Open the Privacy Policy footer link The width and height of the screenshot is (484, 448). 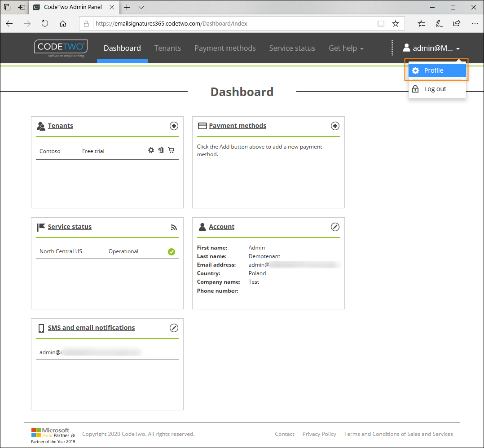pyautogui.click(x=319, y=434)
